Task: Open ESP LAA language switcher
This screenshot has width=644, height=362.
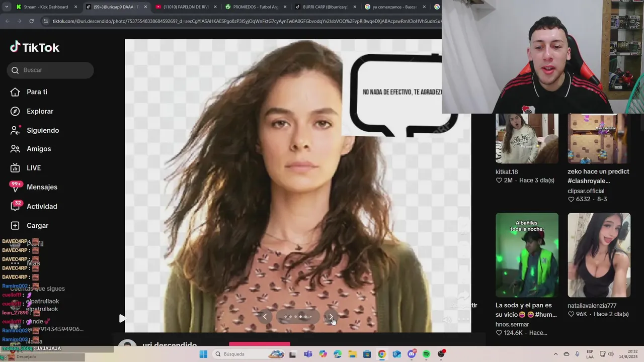Action: 590,354
